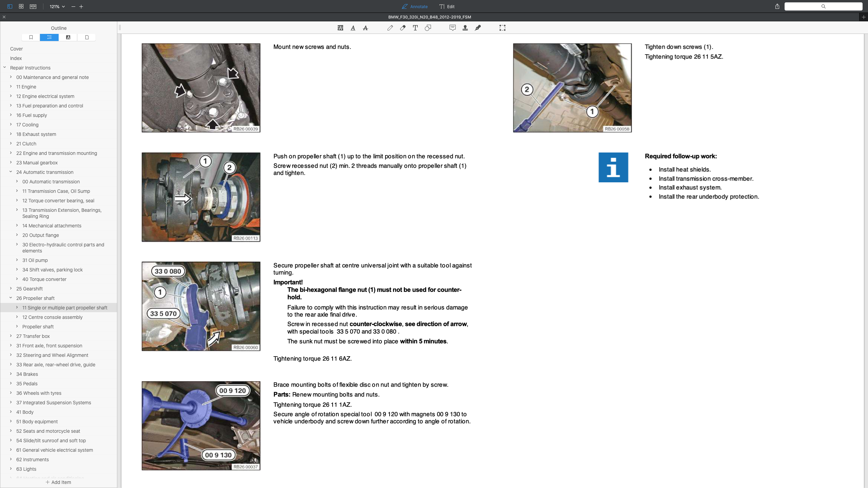Screen dimensions: 868x488
Task: Select the content selection tool
Action: [502, 28]
